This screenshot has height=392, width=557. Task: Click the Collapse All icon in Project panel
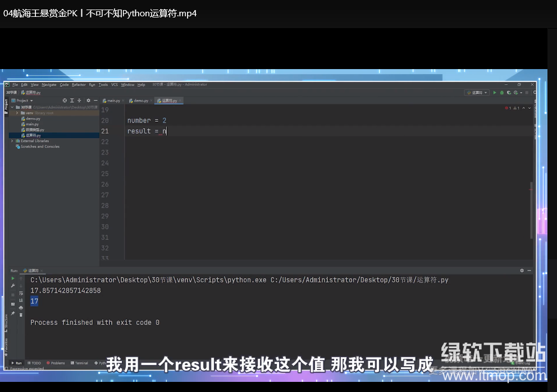(80, 101)
